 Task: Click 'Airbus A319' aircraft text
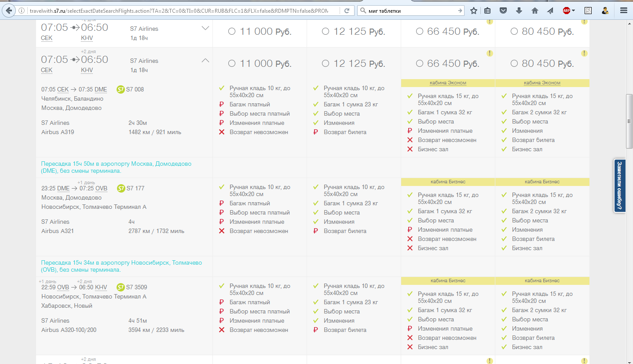point(58,132)
